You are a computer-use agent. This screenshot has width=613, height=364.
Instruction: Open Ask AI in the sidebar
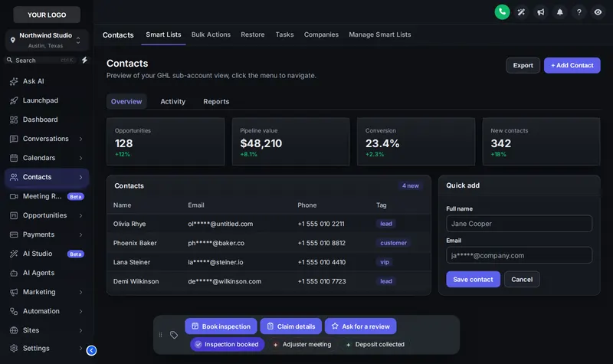[47, 81]
